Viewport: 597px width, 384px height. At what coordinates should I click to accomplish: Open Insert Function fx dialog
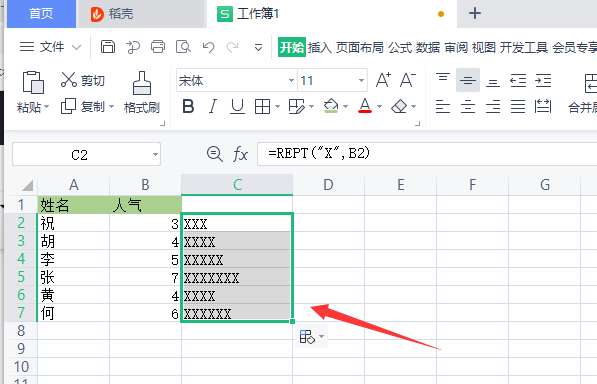tap(240, 155)
